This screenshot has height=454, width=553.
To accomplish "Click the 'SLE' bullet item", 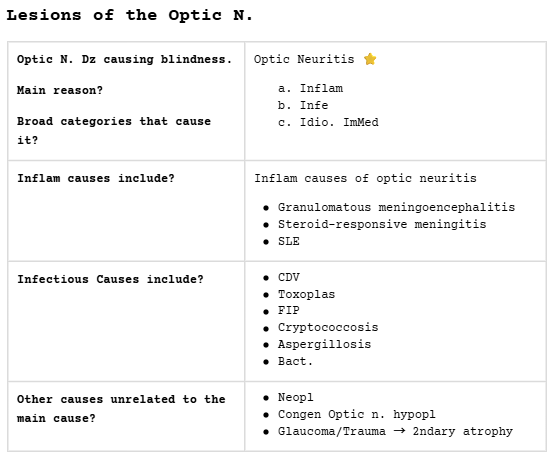I will click(289, 241).
